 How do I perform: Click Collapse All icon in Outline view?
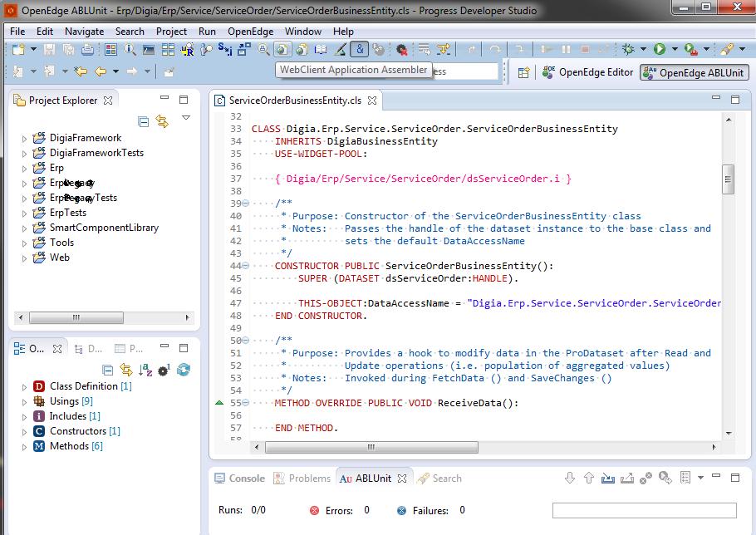[108, 371]
